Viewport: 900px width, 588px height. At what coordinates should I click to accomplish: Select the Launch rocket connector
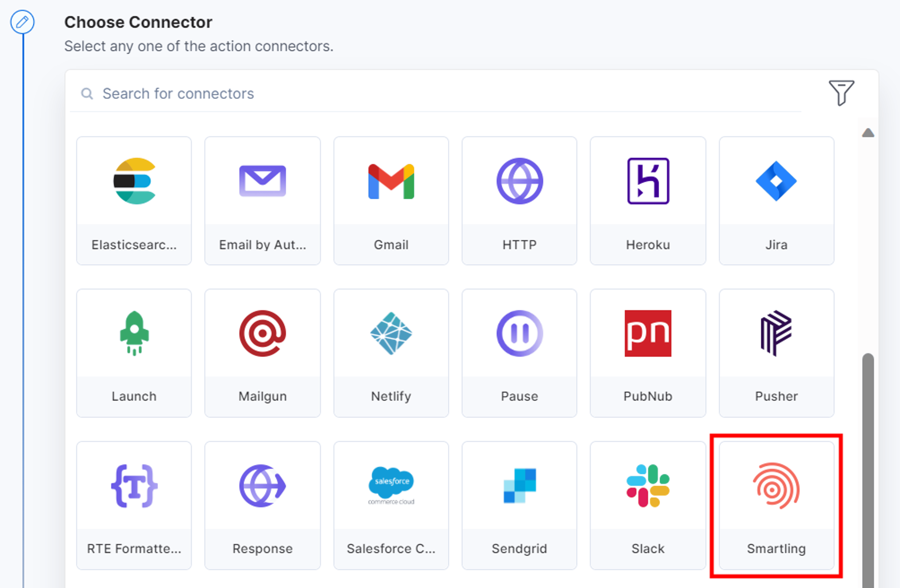(x=134, y=353)
